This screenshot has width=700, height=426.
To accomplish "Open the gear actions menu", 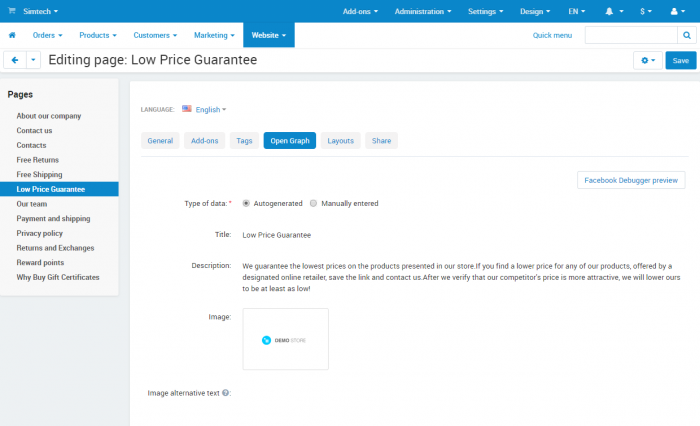I will pyautogui.click(x=648, y=60).
